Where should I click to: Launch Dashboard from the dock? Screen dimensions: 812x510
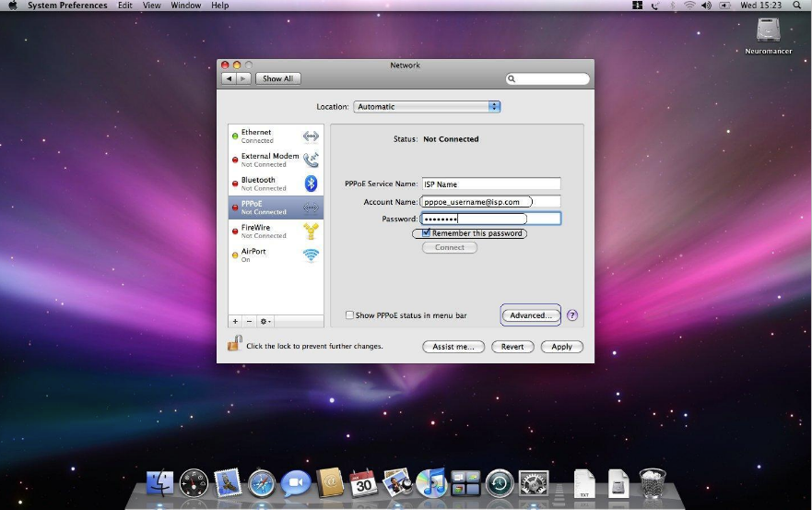pos(194,483)
